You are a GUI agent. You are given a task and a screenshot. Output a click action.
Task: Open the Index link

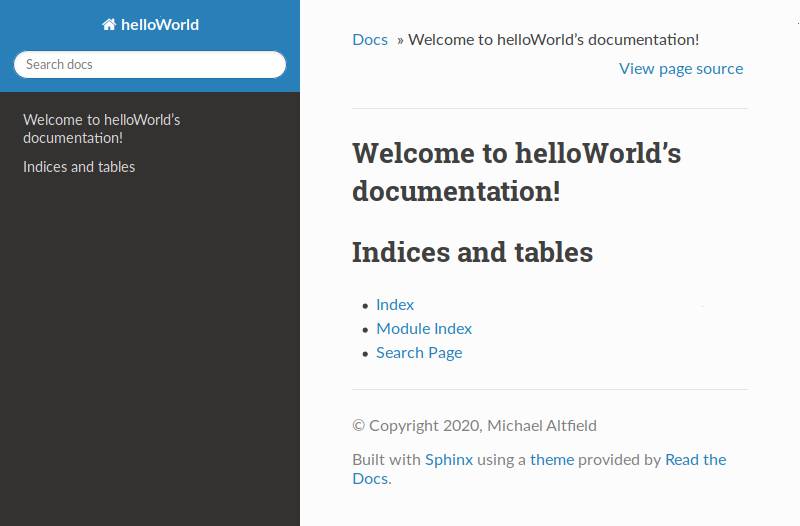(x=395, y=305)
